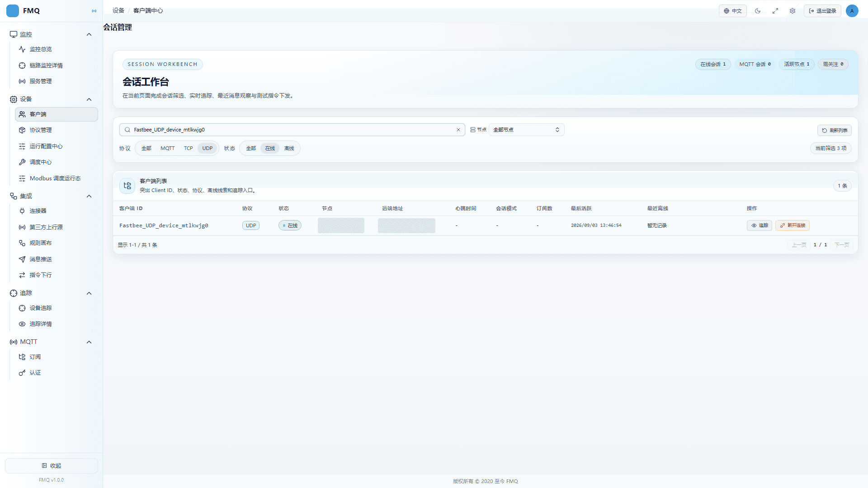Collapse sidebar with 收起 button
This screenshot has height=488, width=868.
coord(52,465)
